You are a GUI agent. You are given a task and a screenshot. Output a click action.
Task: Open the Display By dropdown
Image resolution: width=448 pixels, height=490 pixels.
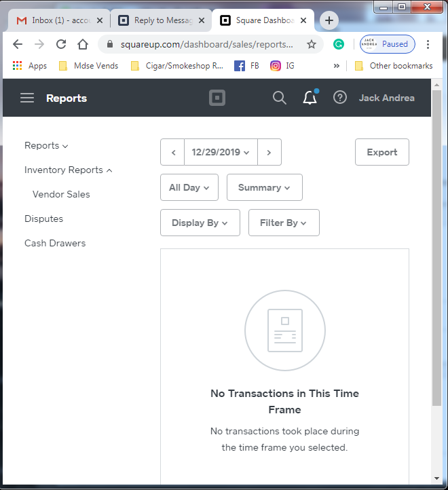click(200, 223)
